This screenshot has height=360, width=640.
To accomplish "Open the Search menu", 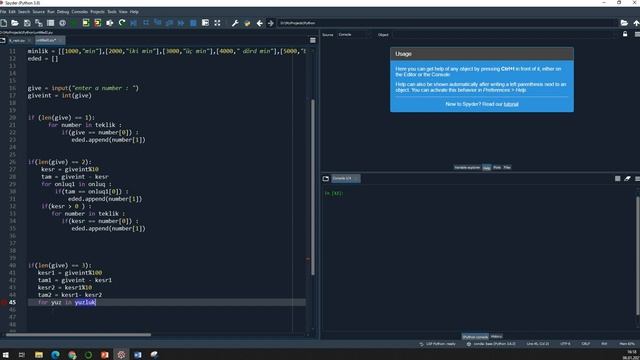I will point(24,12).
